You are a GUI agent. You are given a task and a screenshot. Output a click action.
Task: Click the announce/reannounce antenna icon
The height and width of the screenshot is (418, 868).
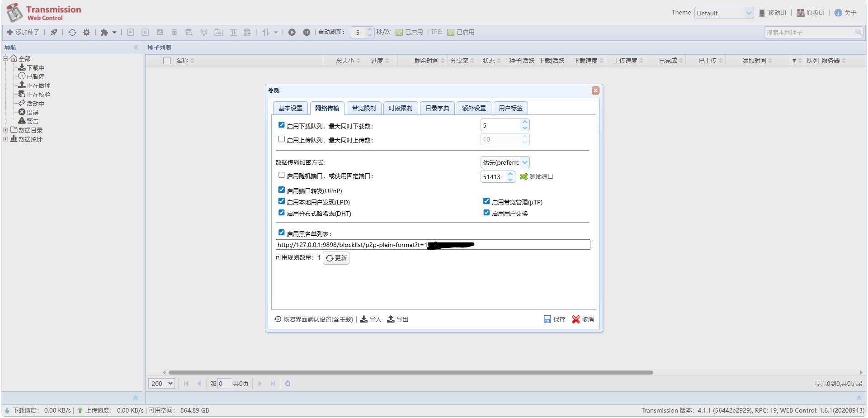pyautogui.click(x=203, y=32)
